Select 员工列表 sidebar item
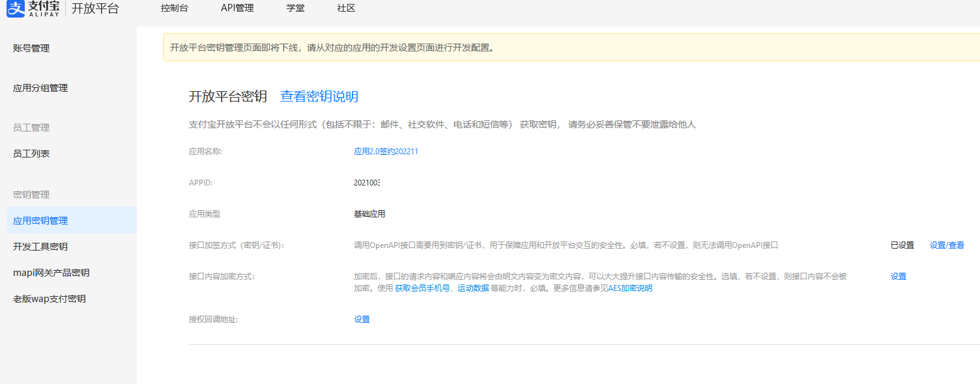The height and width of the screenshot is (384, 980). point(31,154)
